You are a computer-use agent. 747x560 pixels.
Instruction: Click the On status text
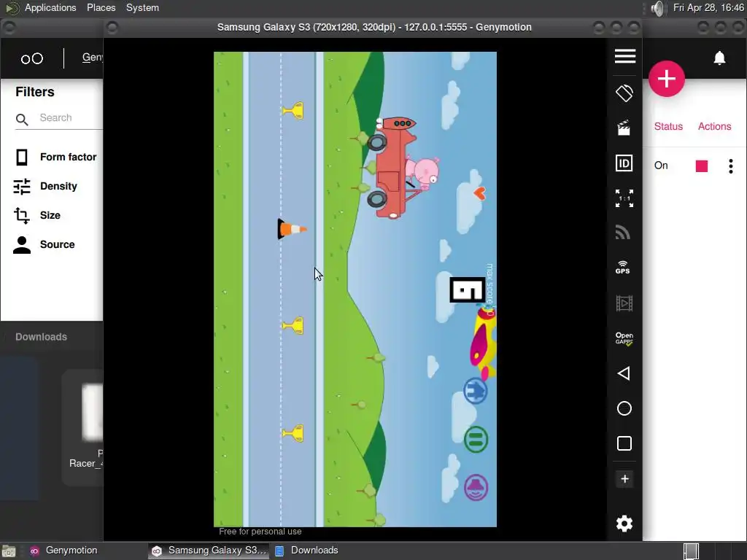(x=661, y=166)
